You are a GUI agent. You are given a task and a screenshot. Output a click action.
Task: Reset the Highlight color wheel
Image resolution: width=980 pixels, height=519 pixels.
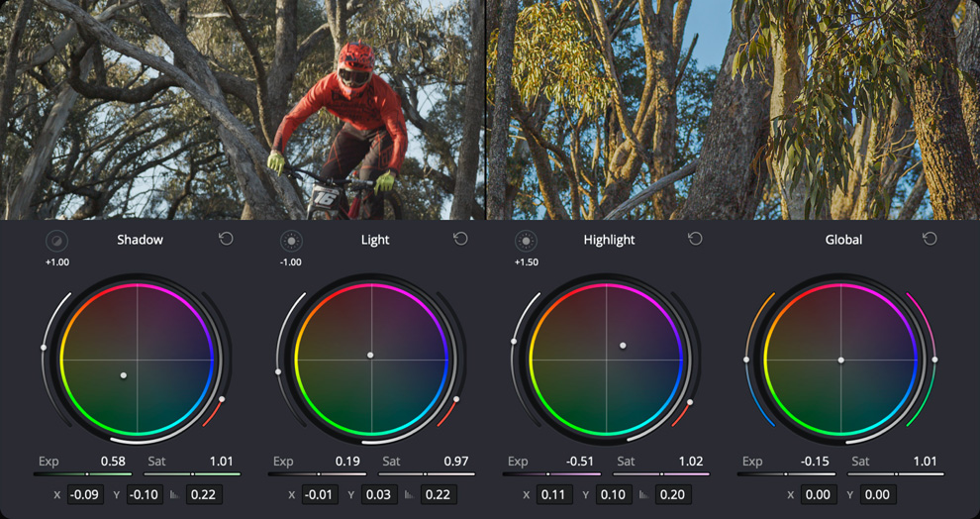pyautogui.click(x=695, y=240)
